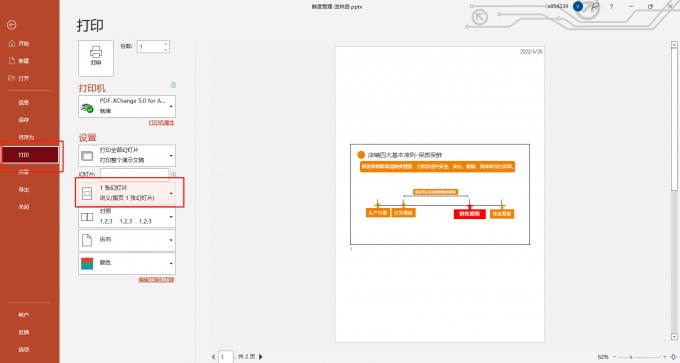
Task: Click preview scrollbar up arrow
Action: (x=674, y=45)
